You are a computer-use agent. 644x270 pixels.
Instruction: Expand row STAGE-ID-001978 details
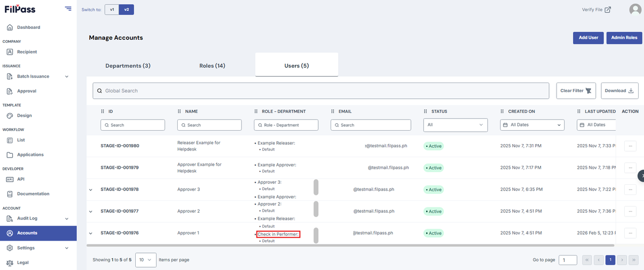pos(90,190)
